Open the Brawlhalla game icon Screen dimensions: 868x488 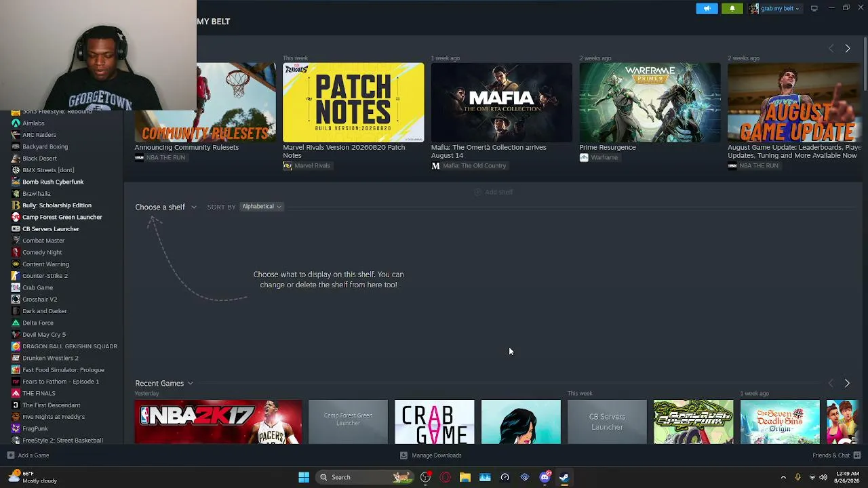click(16, 194)
